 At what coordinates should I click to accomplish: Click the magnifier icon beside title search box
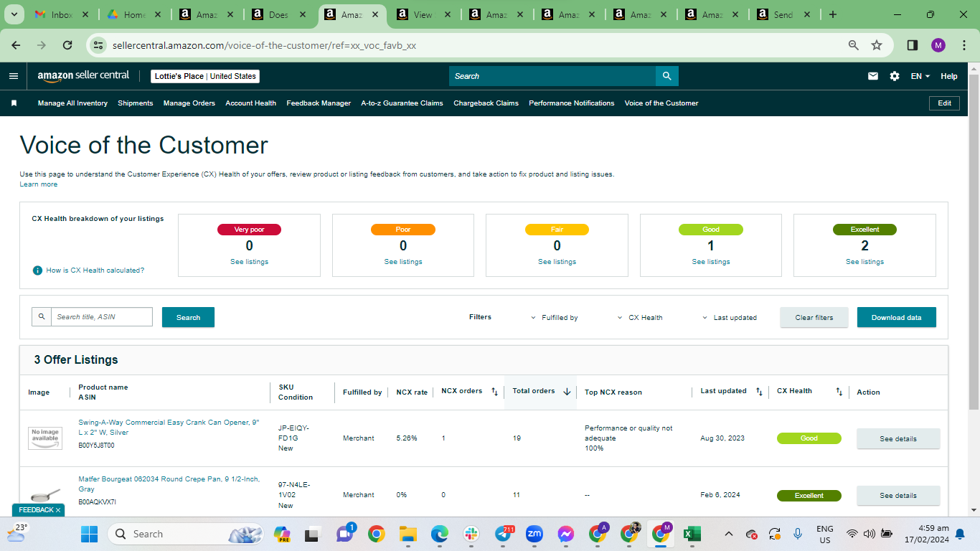click(x=42, y=316)
